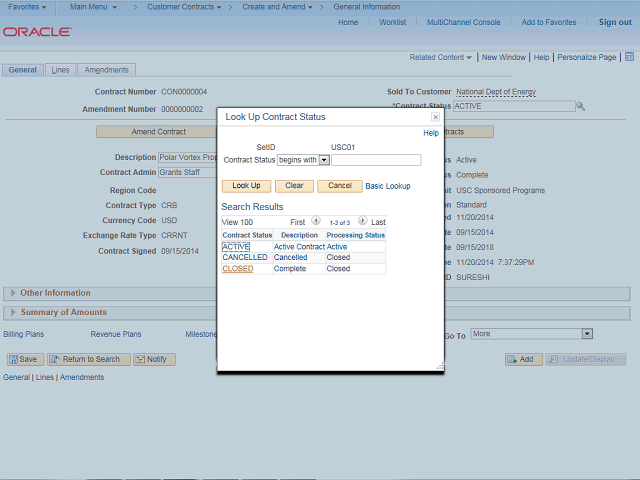The height and width of the screenshot is (480, 640).
Task: Select the CANCELLED contract status
Action: (x=245, y=258)
